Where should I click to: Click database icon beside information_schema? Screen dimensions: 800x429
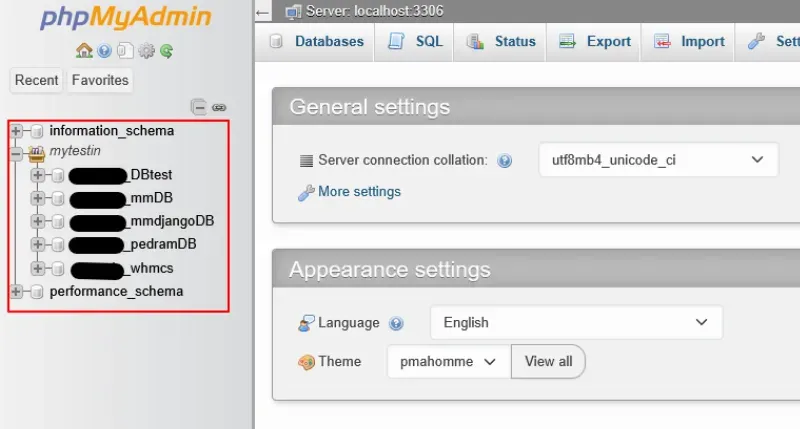(x=37, y=132)
